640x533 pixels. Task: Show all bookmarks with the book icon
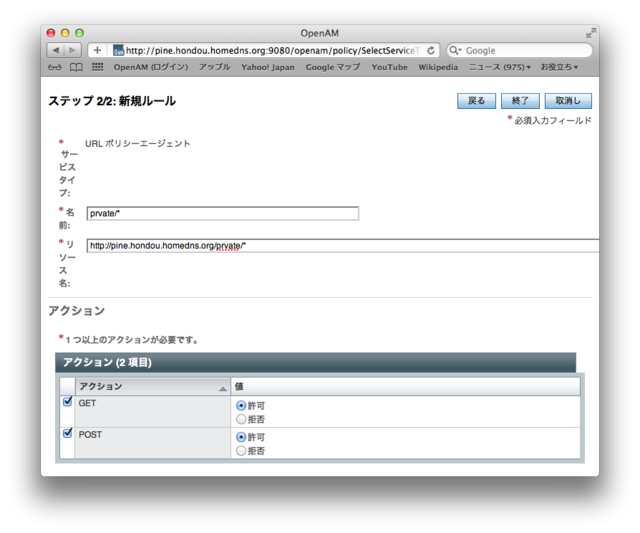pyautogui.click(x=76, y=67)
